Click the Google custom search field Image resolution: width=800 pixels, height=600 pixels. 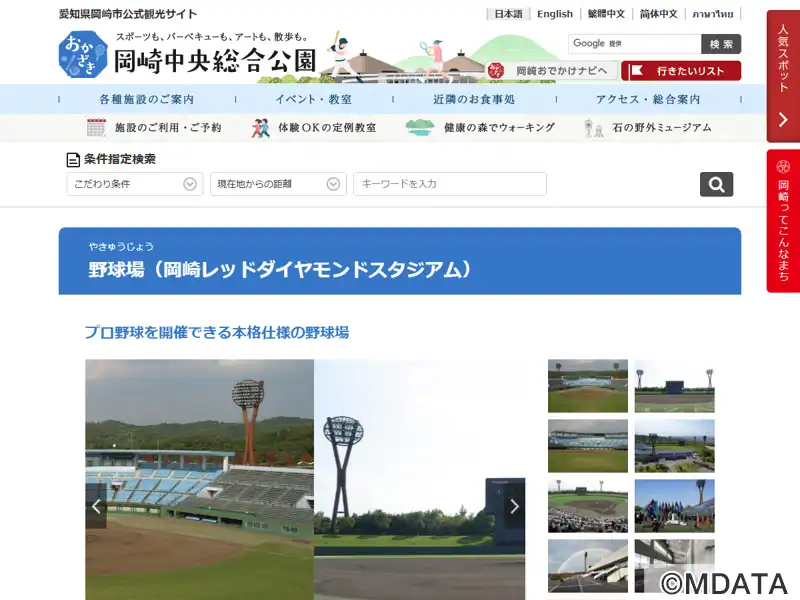(x=635, y=44)
